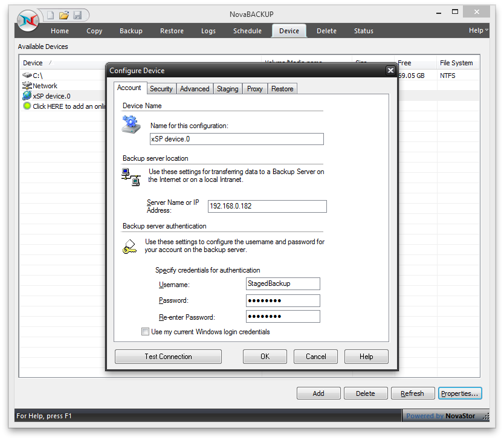Select the Network device icon
This screenshot has width=504, height=440.
click(x=27, y=85)
